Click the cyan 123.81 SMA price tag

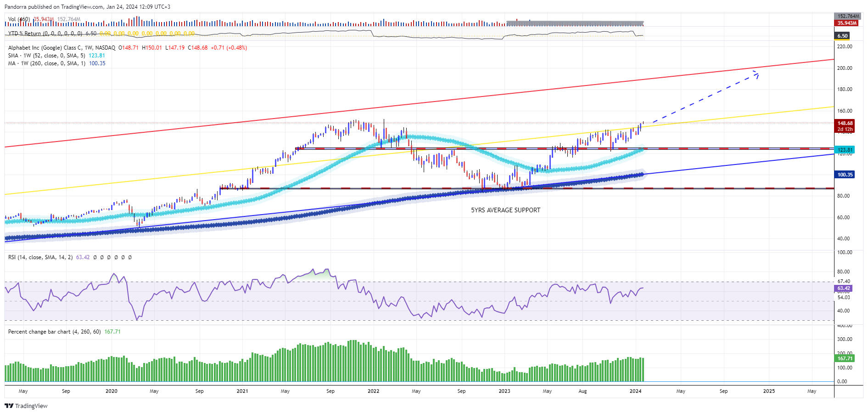(845, 150)
